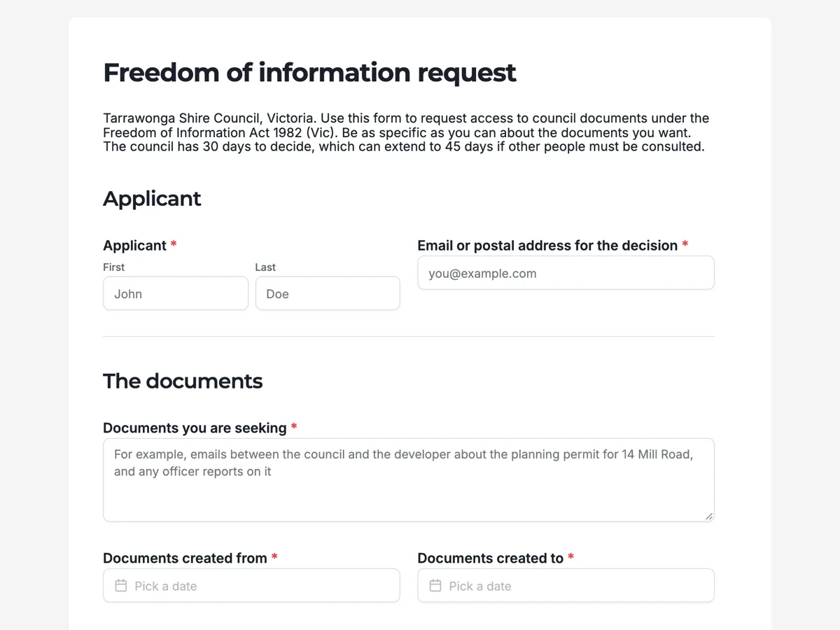Open the Documents created from date picker

click(x=251, y=585)
